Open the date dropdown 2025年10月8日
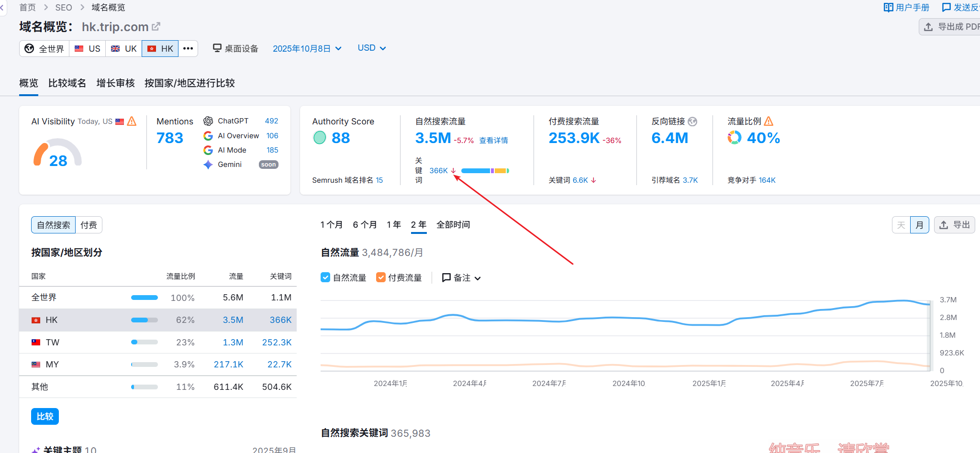The height and width of the screenshot is (453, 980). pos(307,48)
